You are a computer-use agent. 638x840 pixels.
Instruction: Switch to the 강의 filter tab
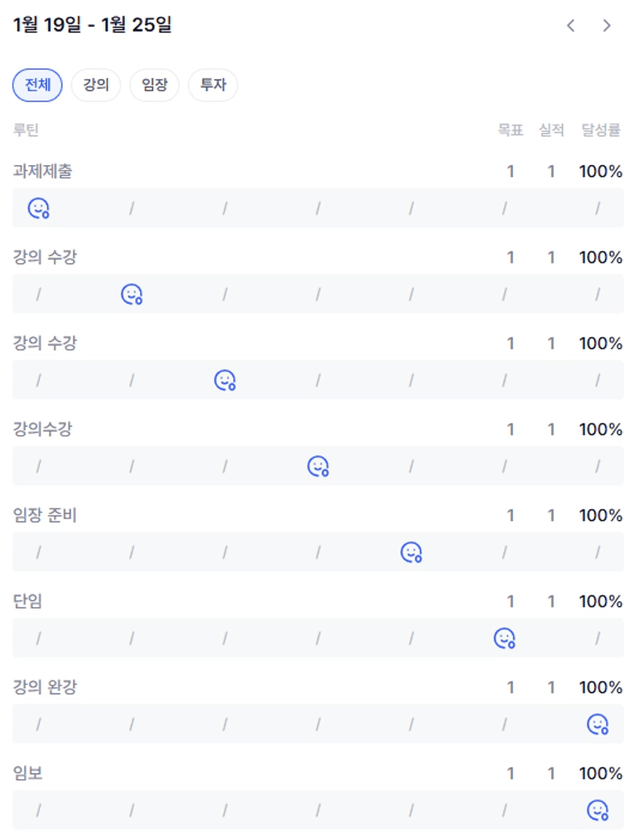click(x=96, y=85)
